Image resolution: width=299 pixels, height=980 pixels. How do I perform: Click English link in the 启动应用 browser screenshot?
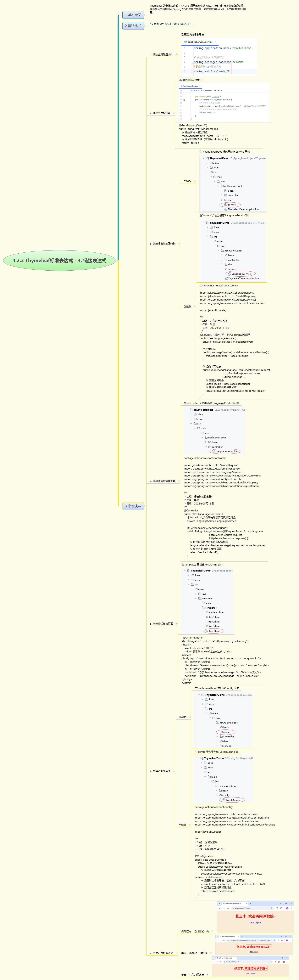(257, 923)
